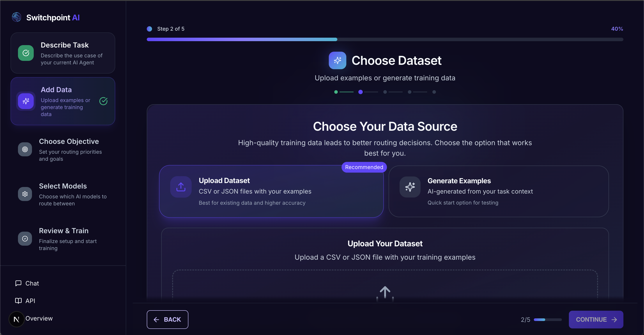Click the "Upload Your Dataset" heading
644x335 pixels.
click(385, 243)
